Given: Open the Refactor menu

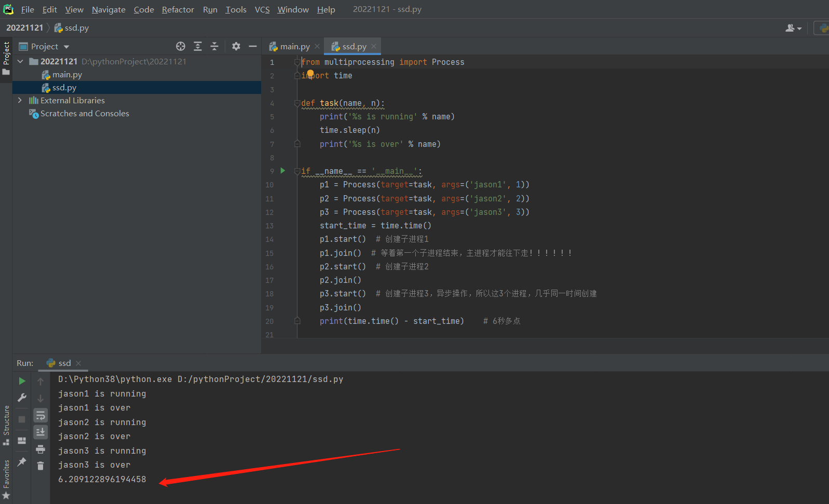Looking at the screenshot, I should click(178, 9).
